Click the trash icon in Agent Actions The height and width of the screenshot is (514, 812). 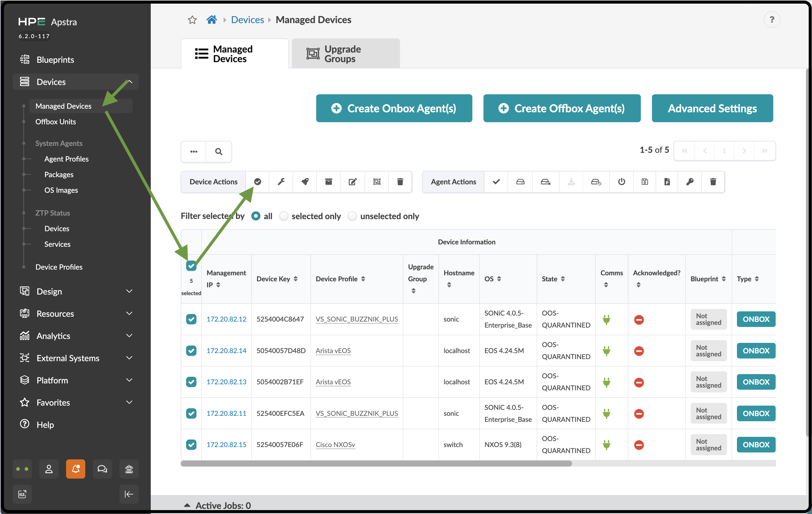tap(713, 182)
